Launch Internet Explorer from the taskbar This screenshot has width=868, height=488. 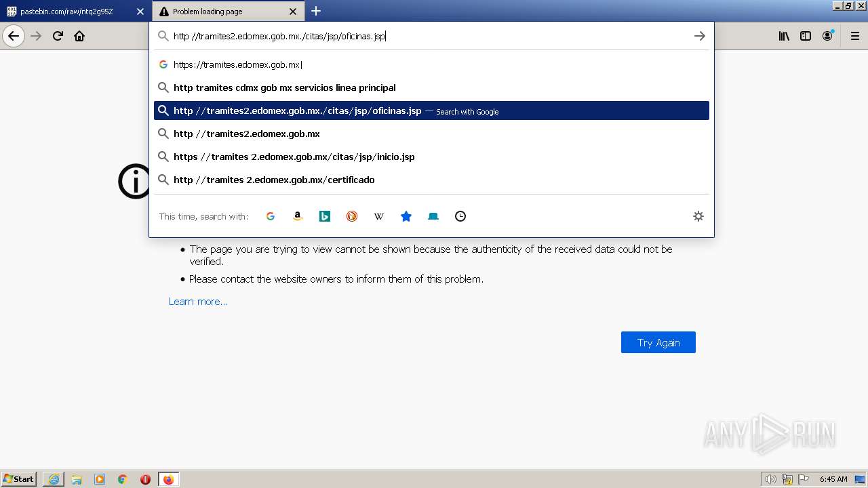click(x=54, y=479)
